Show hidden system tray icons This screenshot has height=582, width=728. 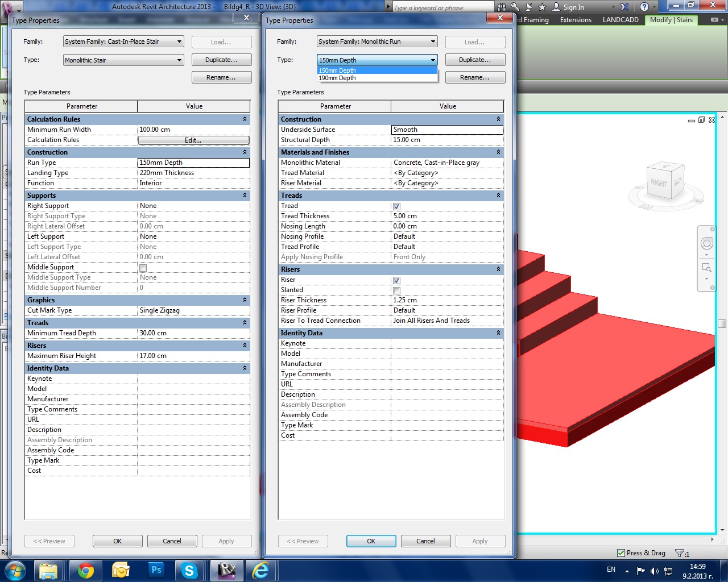pyautogui.click(x=627, y=571)
